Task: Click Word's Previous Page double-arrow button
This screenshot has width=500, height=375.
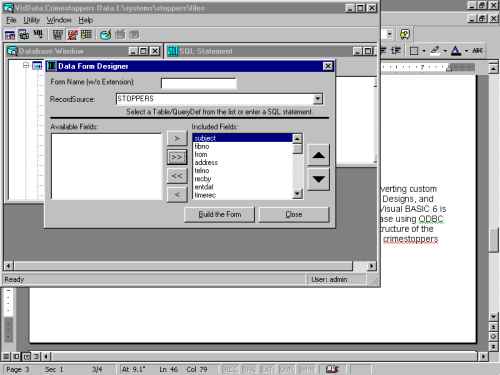Action: [493, 327]
